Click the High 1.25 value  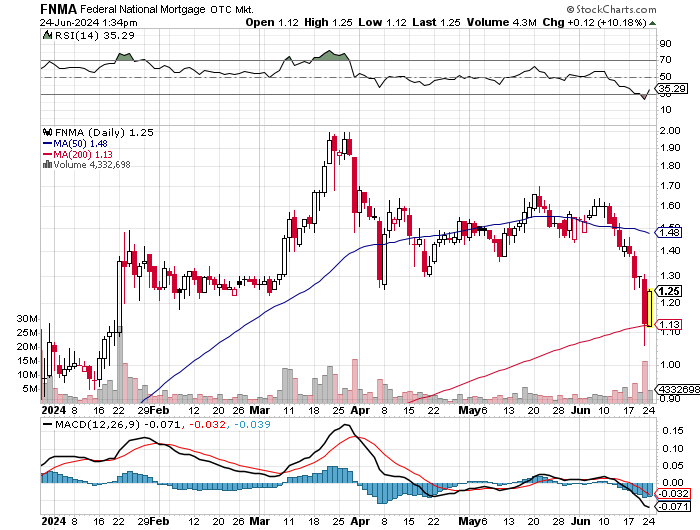pyautogui.click(x=328, y=22)
